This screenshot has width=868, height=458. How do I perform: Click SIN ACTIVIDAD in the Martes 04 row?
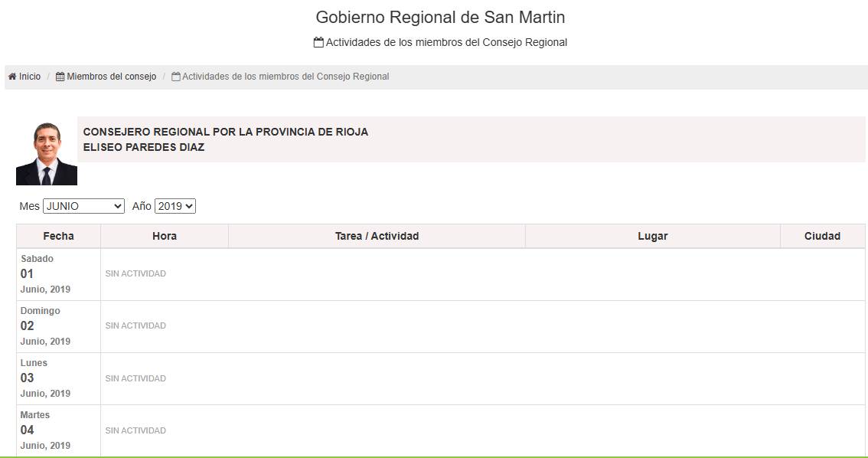135,430
